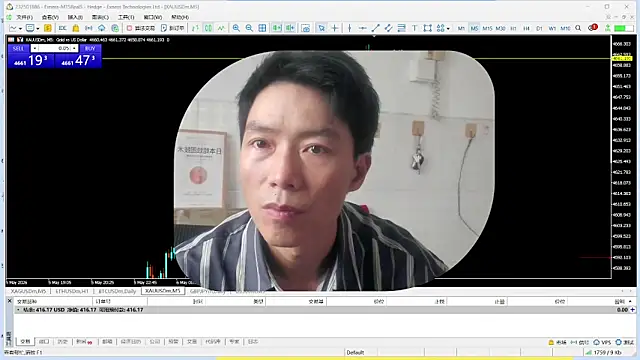Switch to D1 timeframe
Viewport: 640px width, 360px height.
(x=540, y=28)
